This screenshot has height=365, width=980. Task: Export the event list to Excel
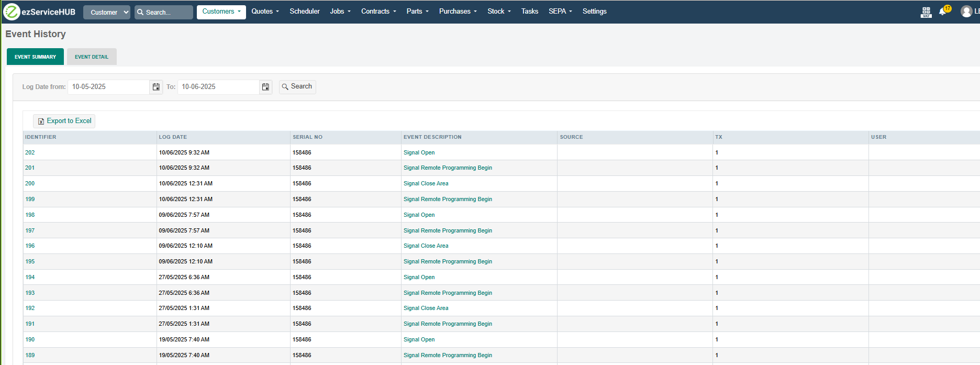(64, 121)
